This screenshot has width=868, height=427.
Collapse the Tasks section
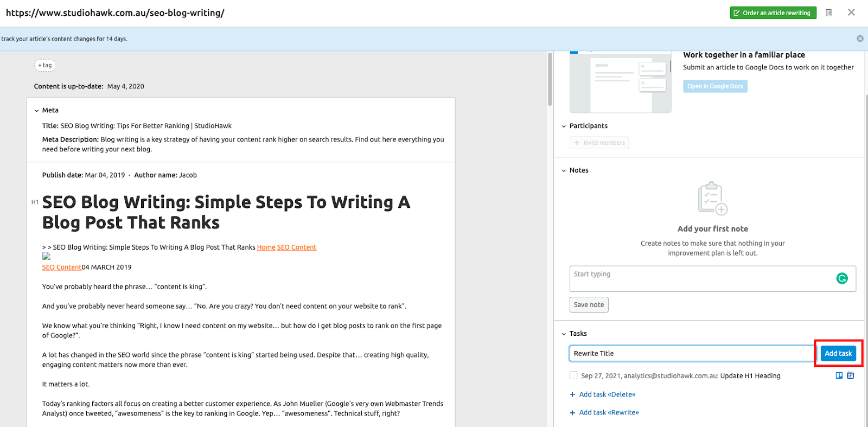564,334
